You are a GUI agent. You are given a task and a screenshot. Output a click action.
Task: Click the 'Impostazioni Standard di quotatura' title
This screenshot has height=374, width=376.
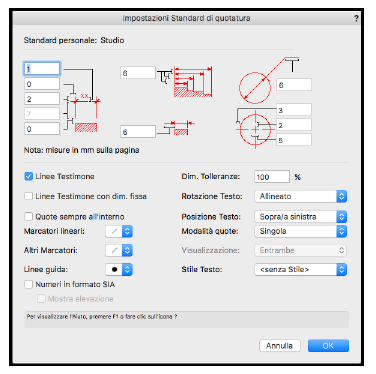[x=186, y=18]
